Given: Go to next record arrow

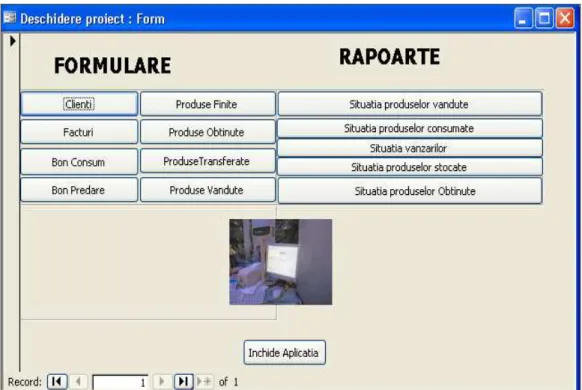Looking at the screenshot, I should (162, 381).
